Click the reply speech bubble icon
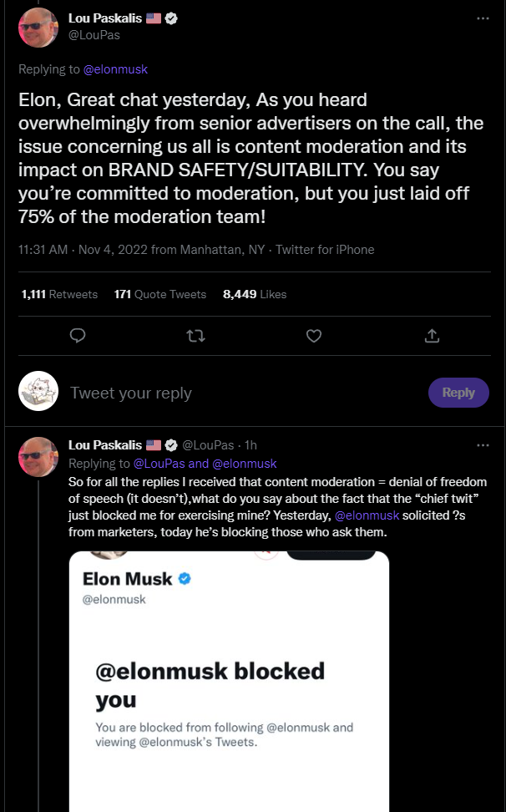This screenshot has height=812, width=506. [78, 336]
